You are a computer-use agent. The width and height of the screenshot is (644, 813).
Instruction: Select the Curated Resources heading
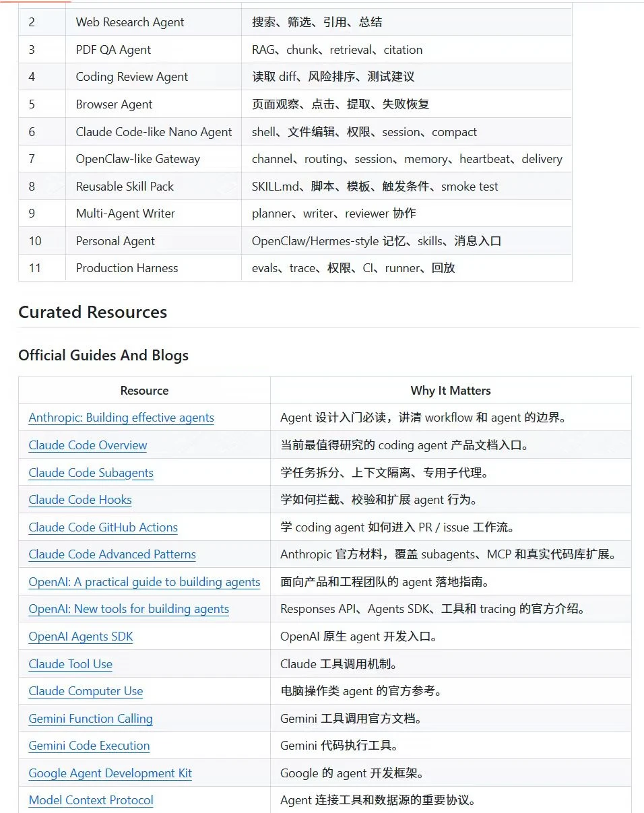(x=93, y=313)
